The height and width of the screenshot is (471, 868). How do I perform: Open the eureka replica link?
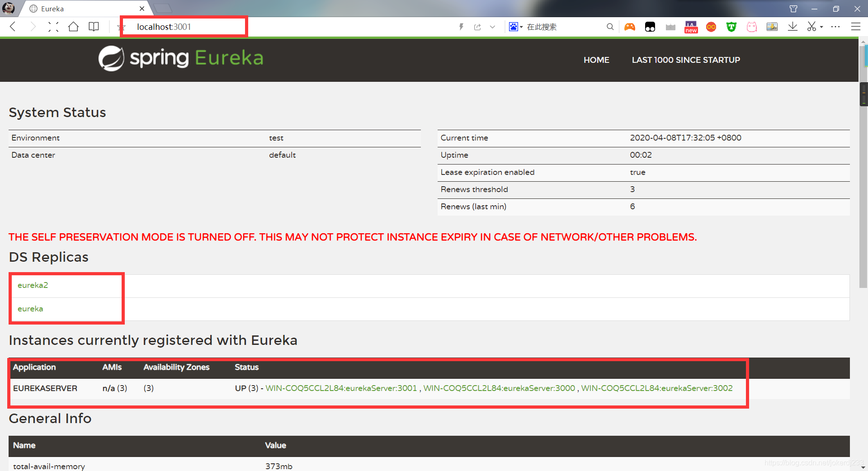30,309
